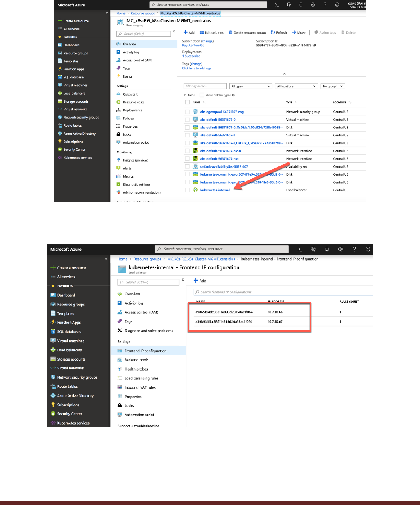Image resolution: width=420 pixels, height=505 pixels.
Task: Open Inbound NAT rules in kubernetes-internal menu
Action: tap(140, 387)
